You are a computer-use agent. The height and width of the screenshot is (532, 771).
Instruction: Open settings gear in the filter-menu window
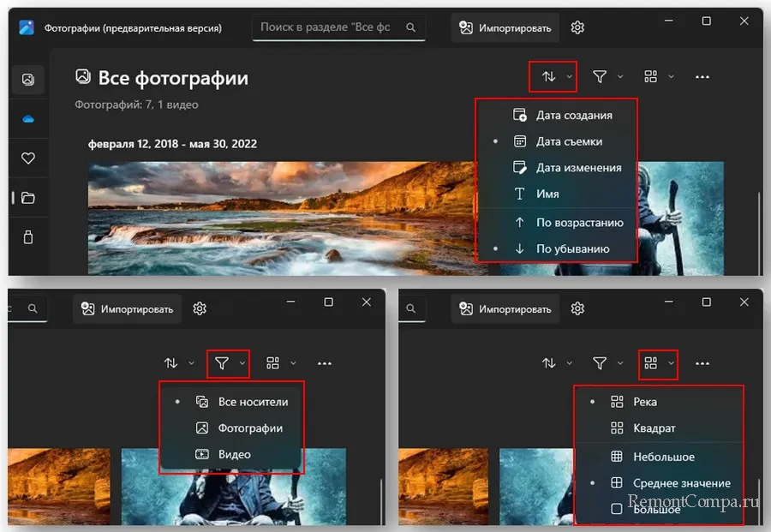pyautogui.click(x=200, y=308)
